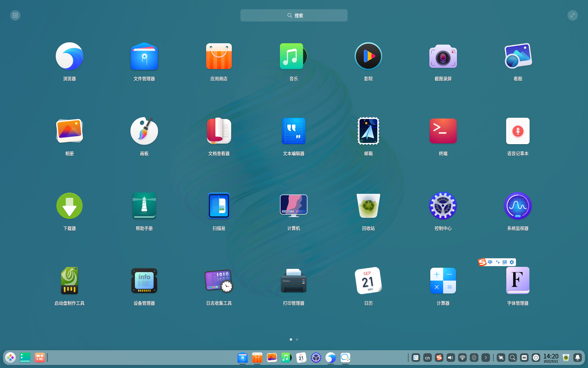Launch 计算器 calculator
This screenshot has width=588, height=368.
pyautogui.click(x=443, y=281)
